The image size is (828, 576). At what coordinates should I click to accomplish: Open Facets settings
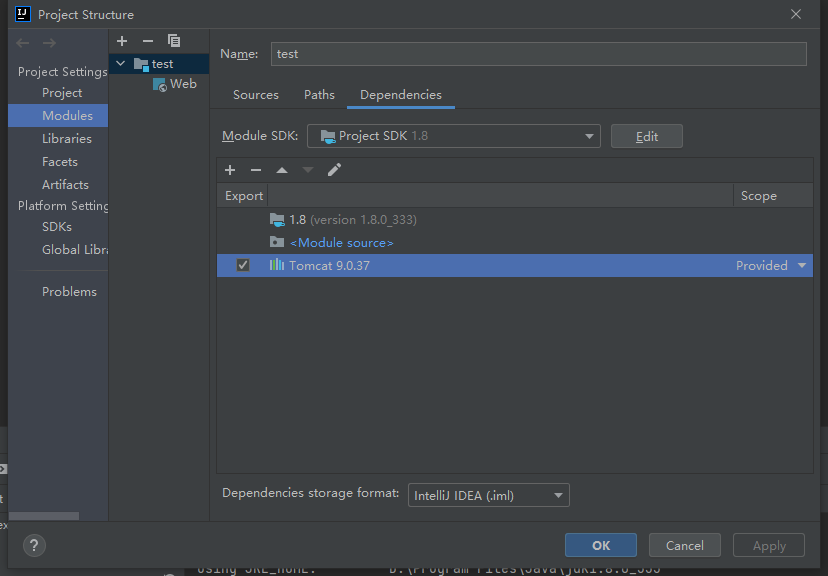(60, 162)
